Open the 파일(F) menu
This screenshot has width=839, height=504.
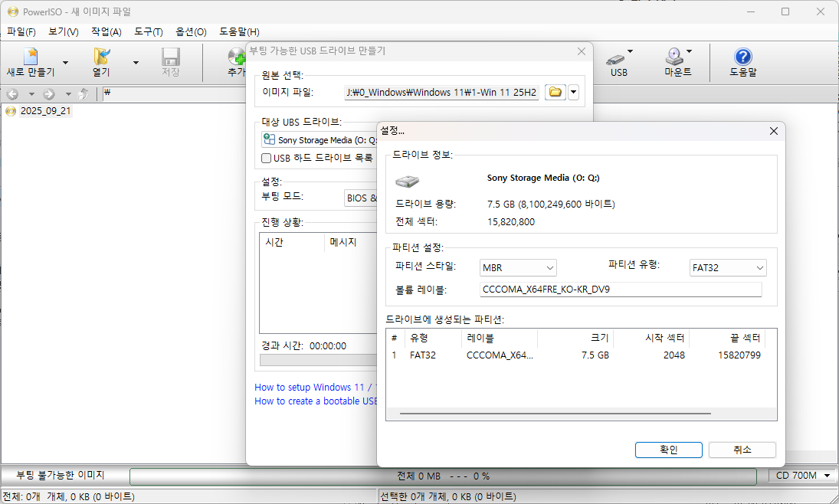click(21, 32)
